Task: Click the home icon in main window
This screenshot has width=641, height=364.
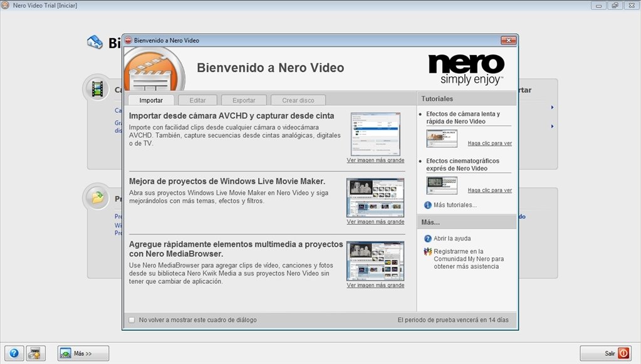Action: pyautogui.click(x=95, y=42)
